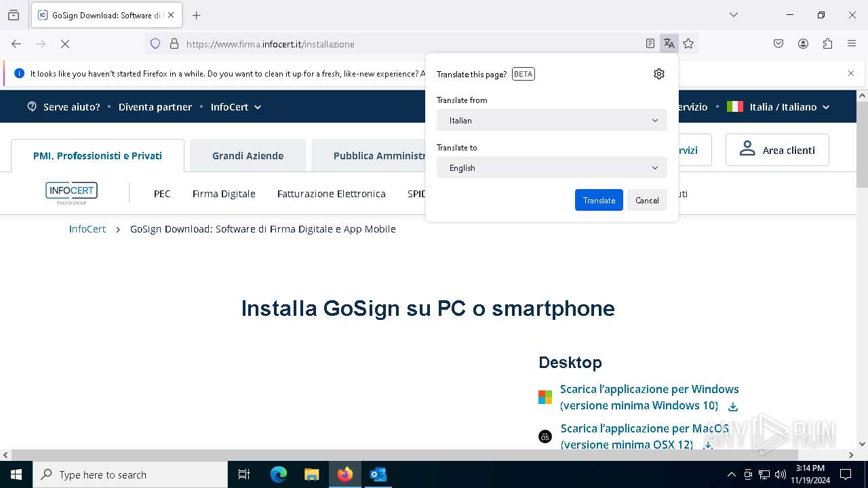Follow the Diventa partner link
Image resolution: width=868 pixels, height=488 pixels.
(x=155, y=107)
